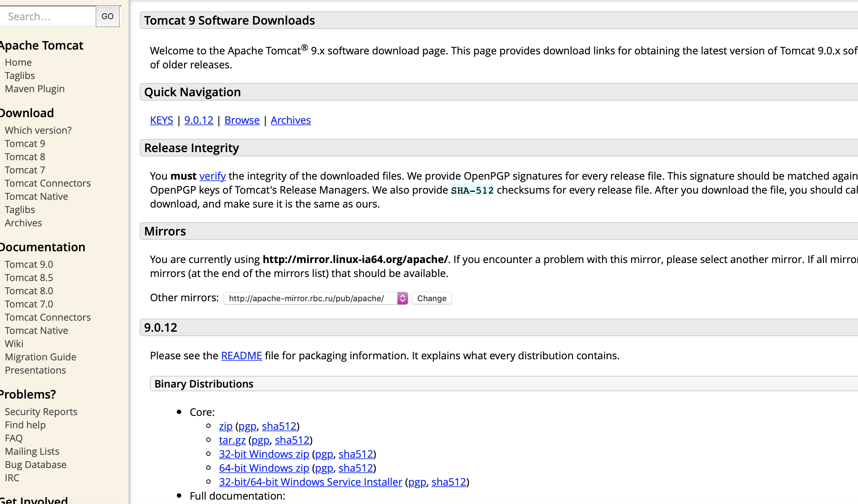This screenshot has width=858, height=504.
Task: Open Tomcat Connectors under Download
Action: pos(48,183)
